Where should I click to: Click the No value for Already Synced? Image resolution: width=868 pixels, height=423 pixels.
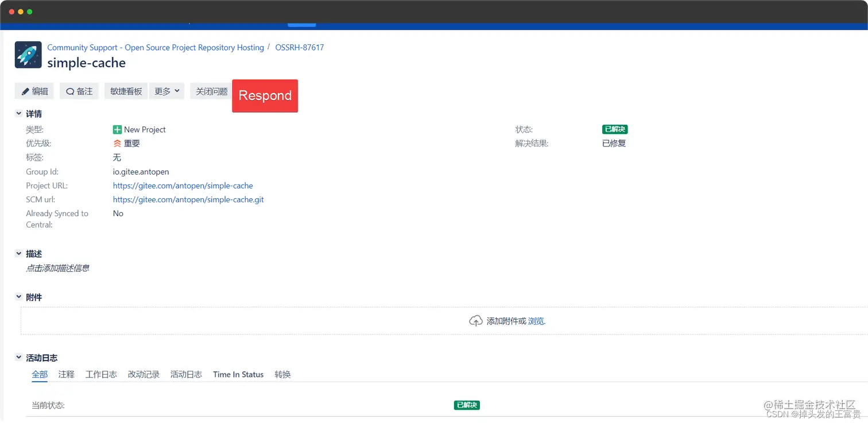[118, 213]
